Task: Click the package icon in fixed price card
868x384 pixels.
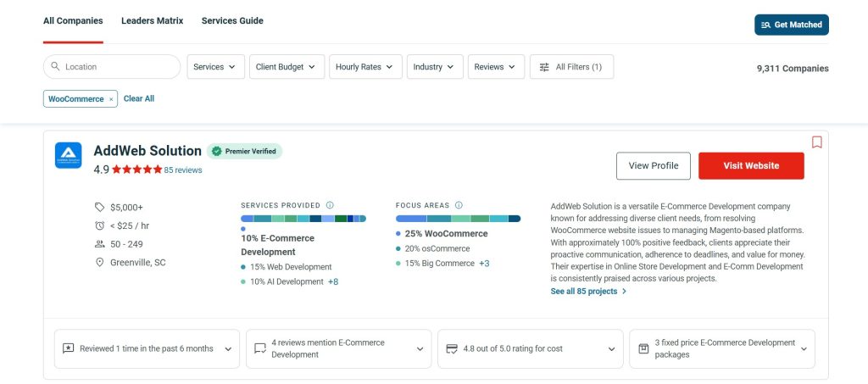Action: pyautogui.click(x=643, y=348)
